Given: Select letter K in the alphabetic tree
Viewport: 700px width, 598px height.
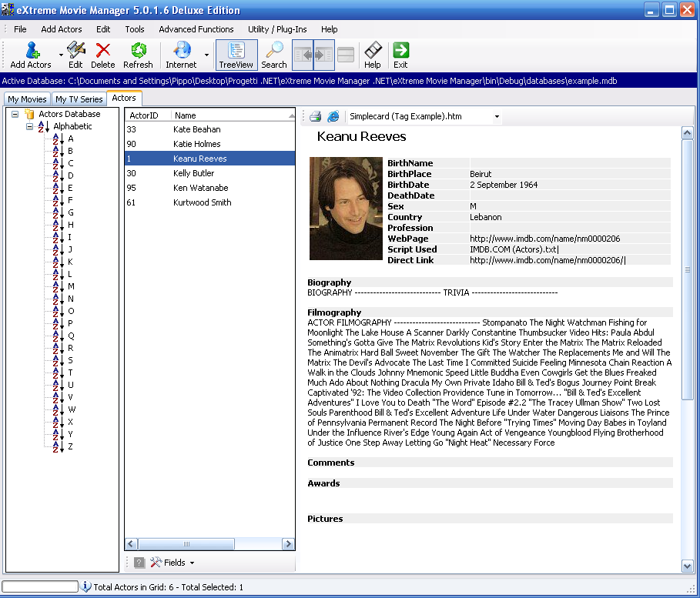Looking at the screenshot, I should [x=70, y=262].
